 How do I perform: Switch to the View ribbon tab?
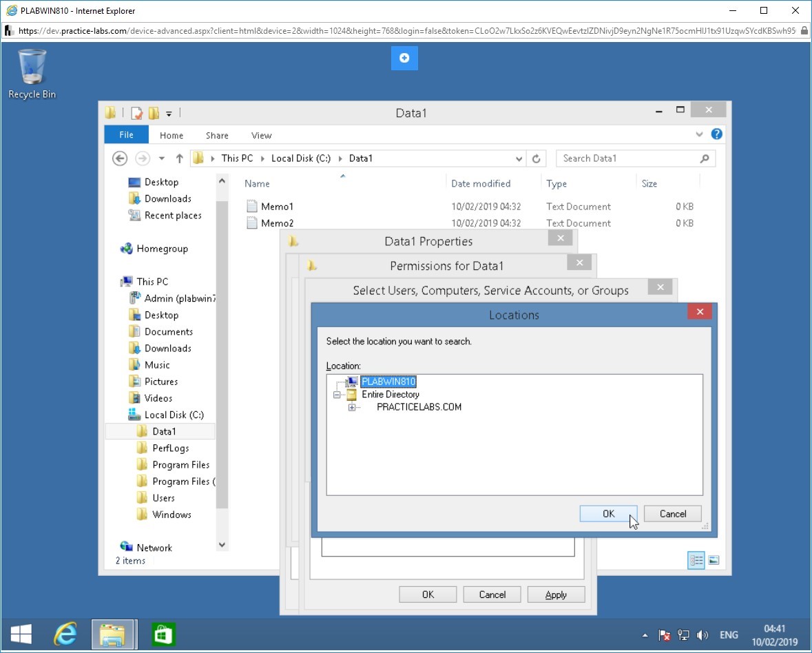[262, 135]
